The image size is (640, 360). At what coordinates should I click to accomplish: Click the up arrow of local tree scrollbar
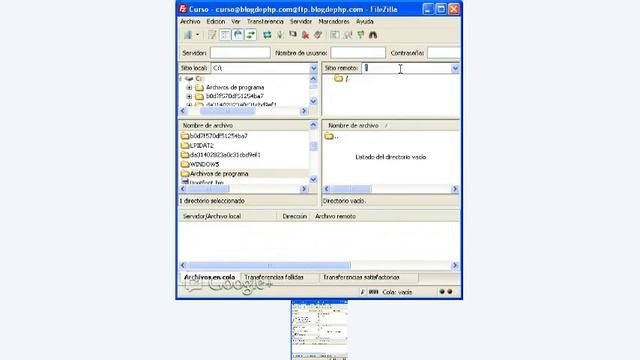[x=313, y=79]
